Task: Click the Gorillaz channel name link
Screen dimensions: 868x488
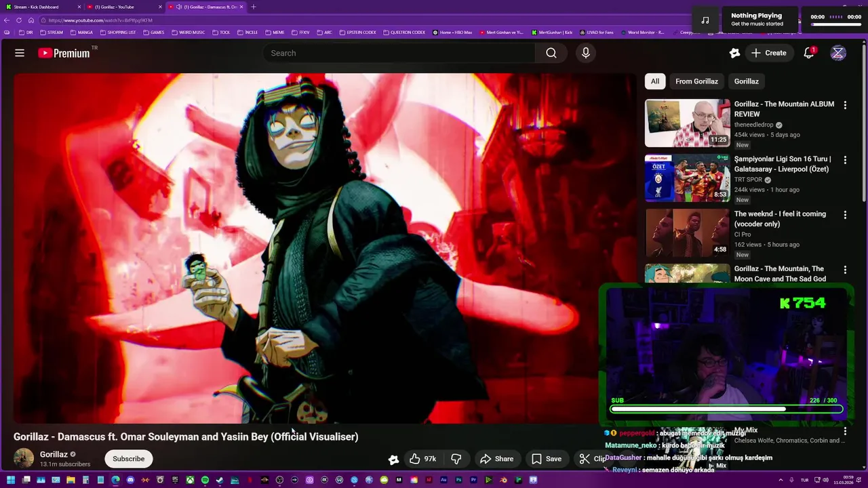Action: point(54,454)
